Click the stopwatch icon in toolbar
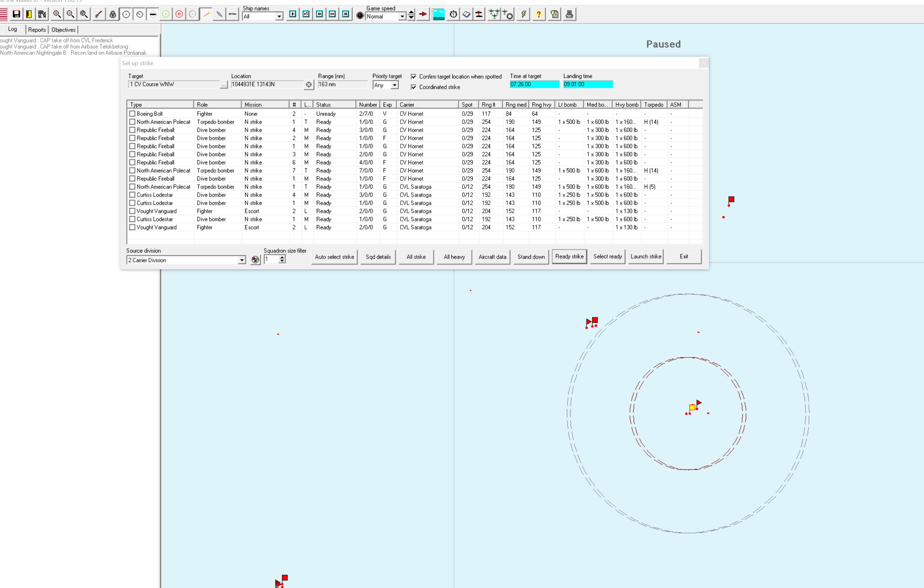Image resolution: width=924 pixels, height=588 pixels. [x=453, y=14]
